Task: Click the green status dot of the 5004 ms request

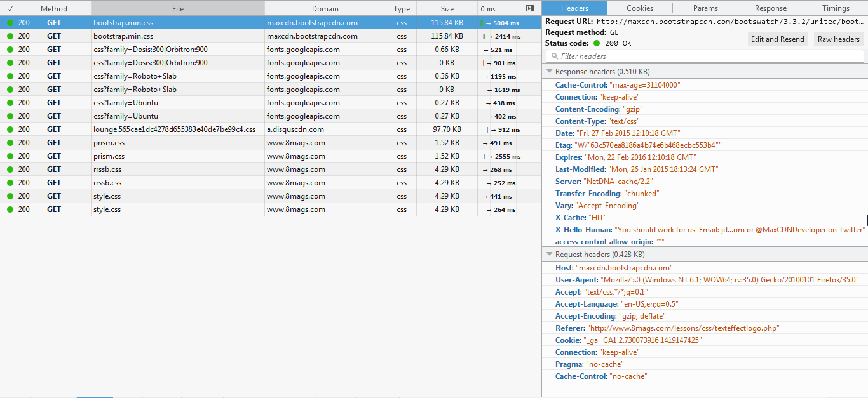Action: [x=10, y=23]
